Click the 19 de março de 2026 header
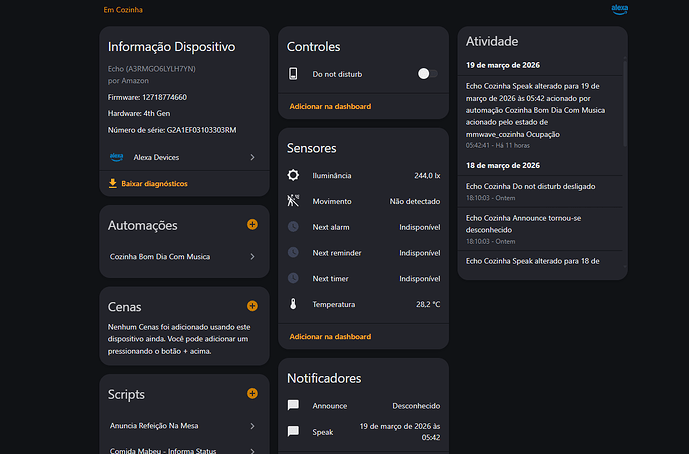 (x=503, y=65)
